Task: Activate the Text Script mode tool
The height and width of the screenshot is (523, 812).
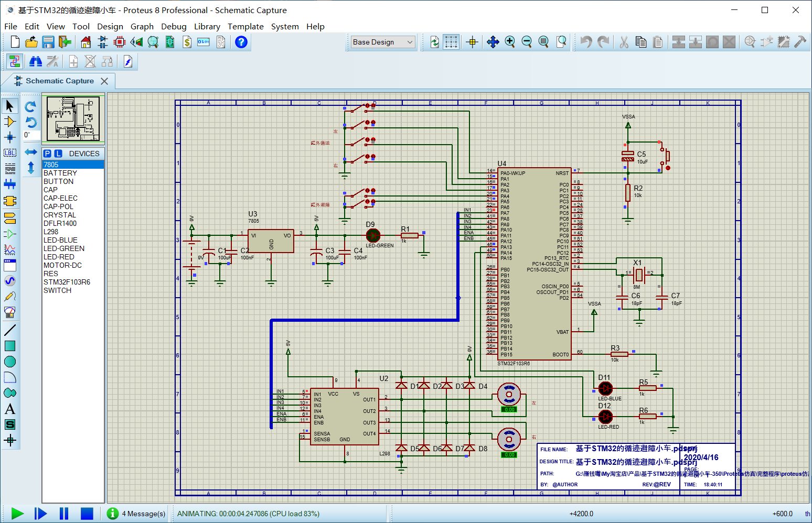Action: pos(9,169)
